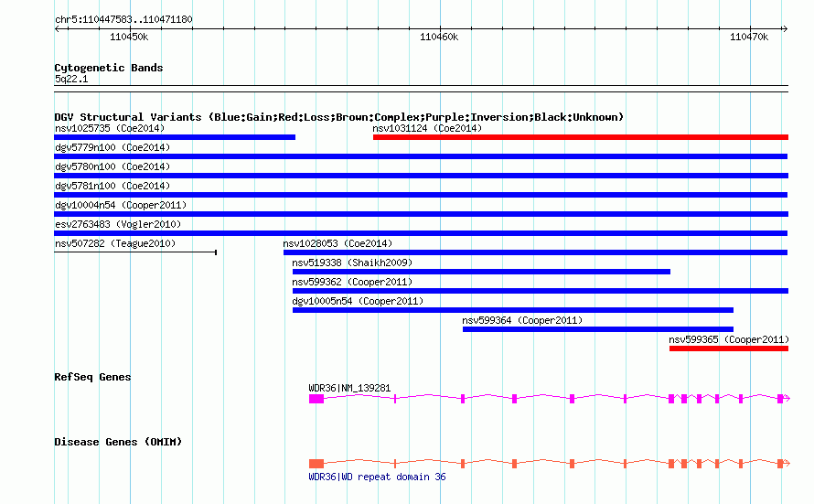Open the nsv1031124 (Coe2014) label
Screen dimensions: 814x504
tap(427, 128)
